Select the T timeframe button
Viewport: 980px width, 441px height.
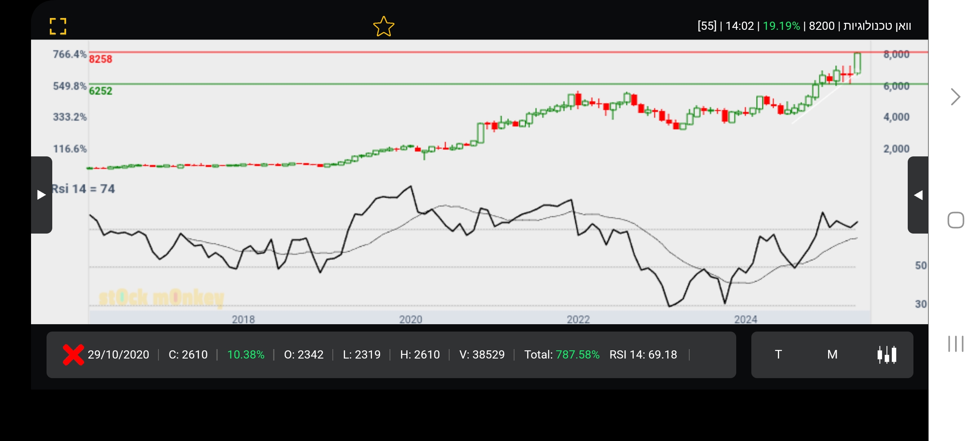pyautogui.click(x=778, y=354)
